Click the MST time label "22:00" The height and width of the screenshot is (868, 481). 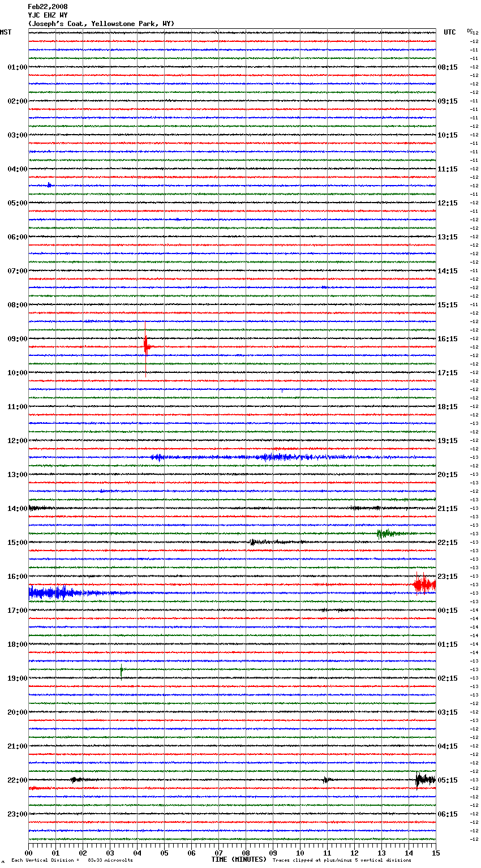coord(18,780)
